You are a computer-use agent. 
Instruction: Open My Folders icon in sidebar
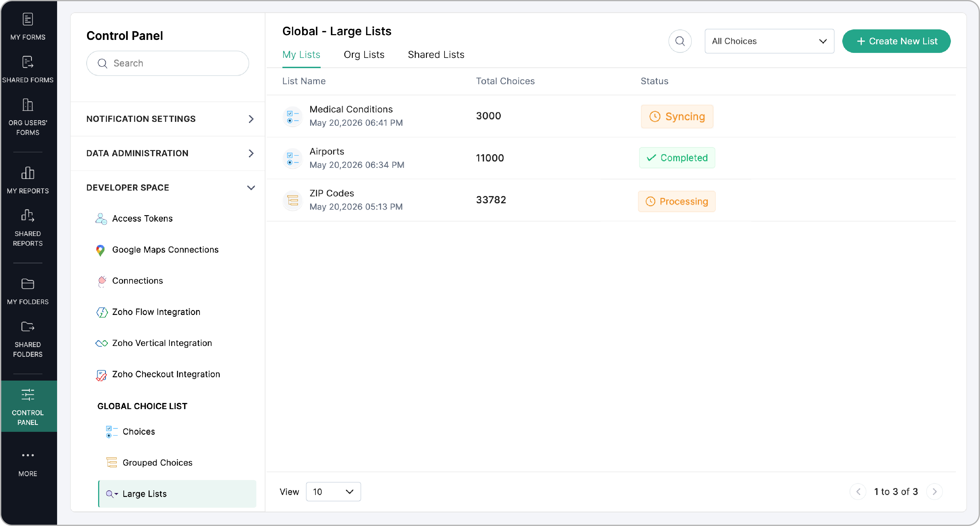click(28, 284)
